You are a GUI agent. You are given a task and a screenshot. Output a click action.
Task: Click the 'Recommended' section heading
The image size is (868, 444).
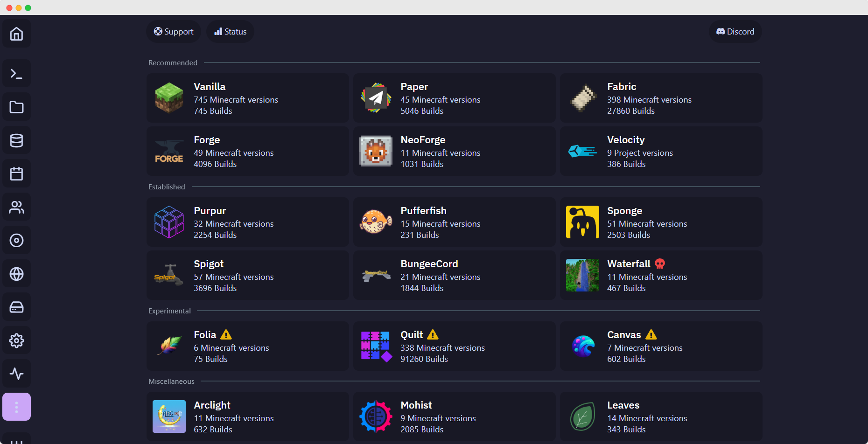click(x=173, y=63)
